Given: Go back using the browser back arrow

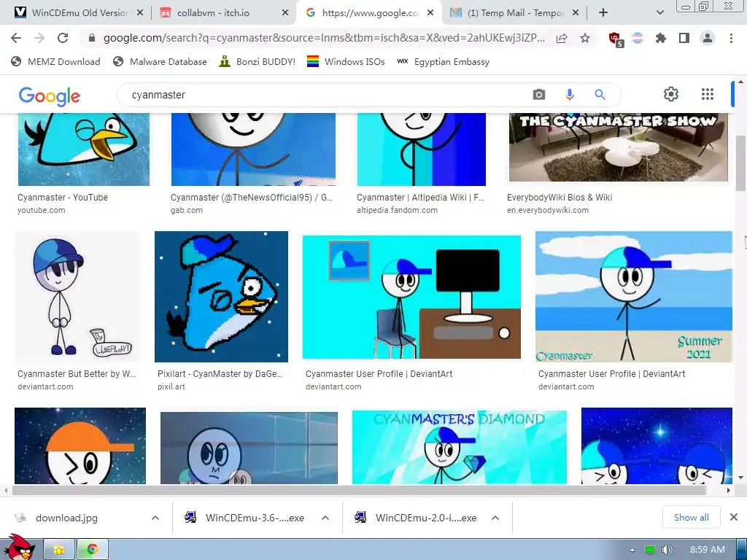Looking at the screenshot, I should point(16,38).
